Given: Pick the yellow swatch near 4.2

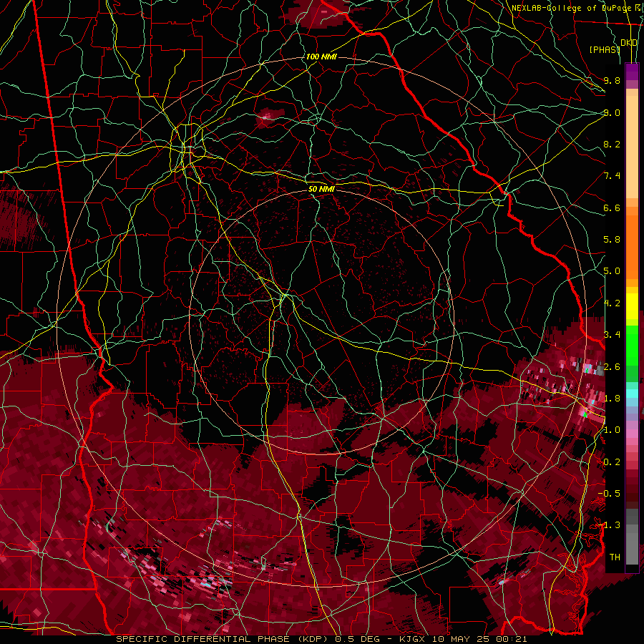Looking at the screenshot, I should point(632,306).
